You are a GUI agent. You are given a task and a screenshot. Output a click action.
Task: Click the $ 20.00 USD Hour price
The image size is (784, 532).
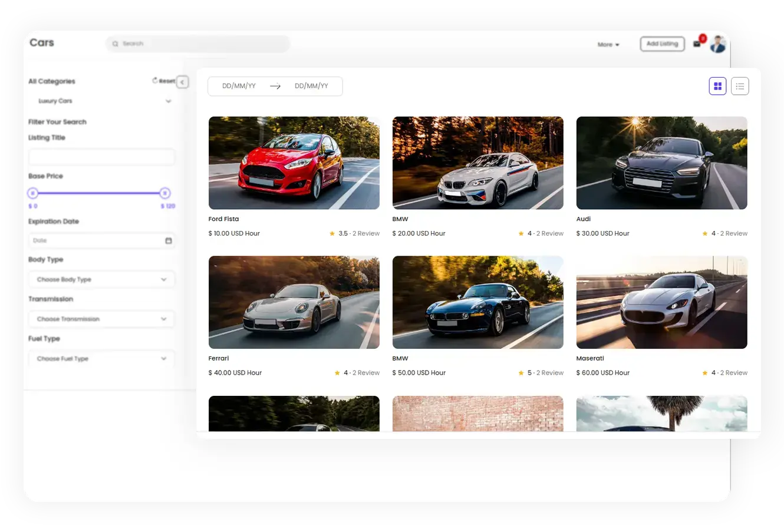[x=419, y=233]
